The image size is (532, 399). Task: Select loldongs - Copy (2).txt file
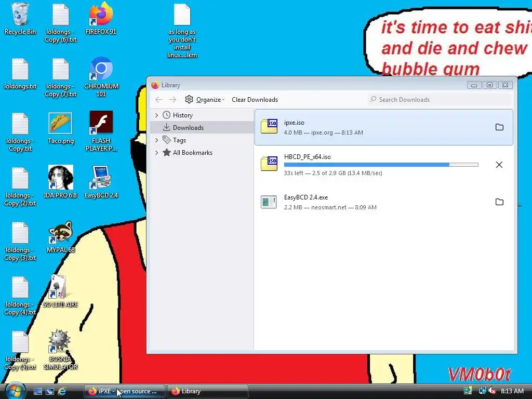(20, 187)
